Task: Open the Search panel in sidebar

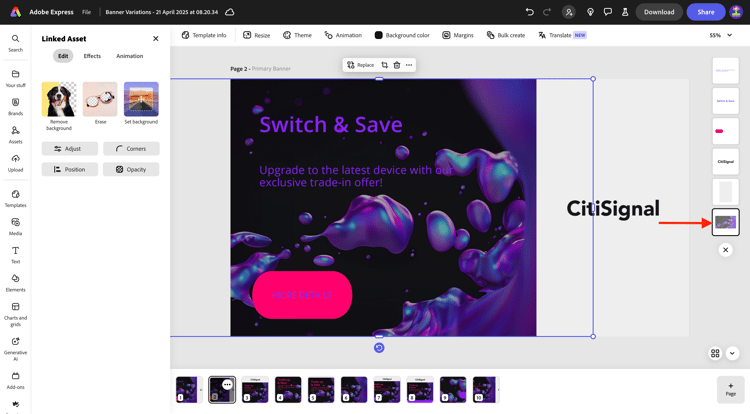Action: tap(15, 43)
